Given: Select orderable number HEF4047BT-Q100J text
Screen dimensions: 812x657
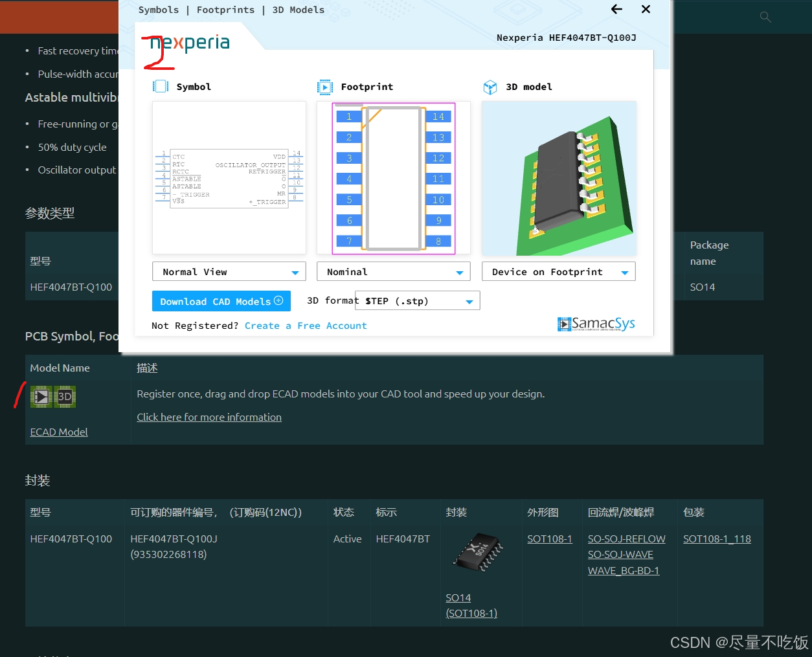Looking at the screenshot, I should (174, 539).
